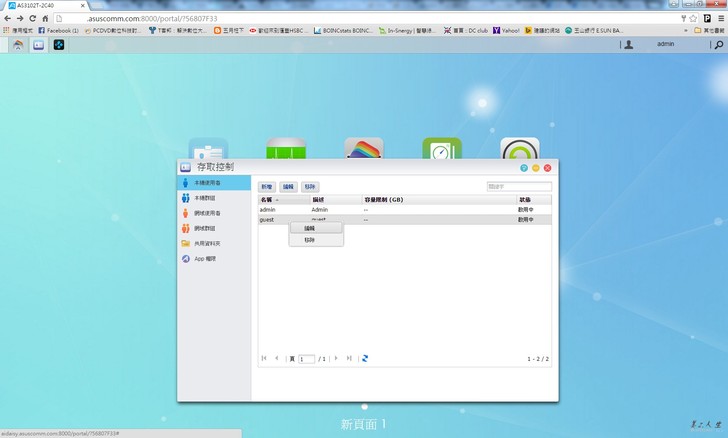This screenshot has width=728, height=438.
Task: Click the browser address bar
Action: (367, 19)
